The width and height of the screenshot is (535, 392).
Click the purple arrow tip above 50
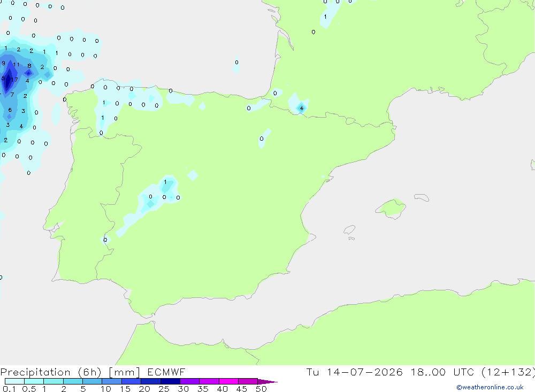[267, 382]
